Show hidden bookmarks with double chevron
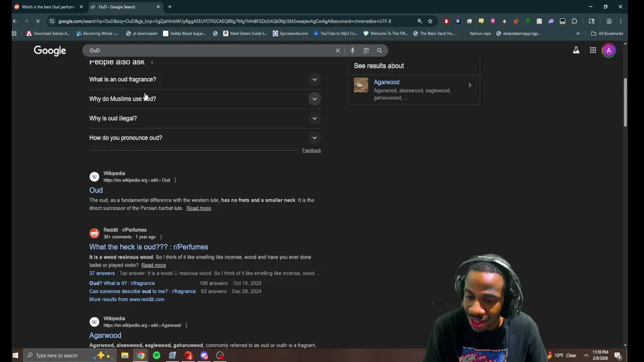 (x=578, y=34)
